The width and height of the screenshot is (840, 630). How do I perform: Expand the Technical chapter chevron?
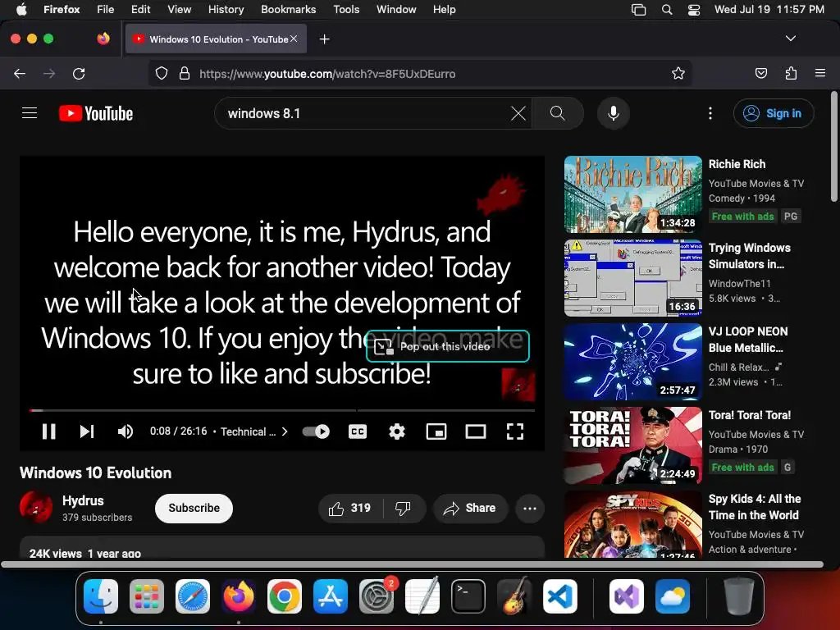(x=285, y=431)
